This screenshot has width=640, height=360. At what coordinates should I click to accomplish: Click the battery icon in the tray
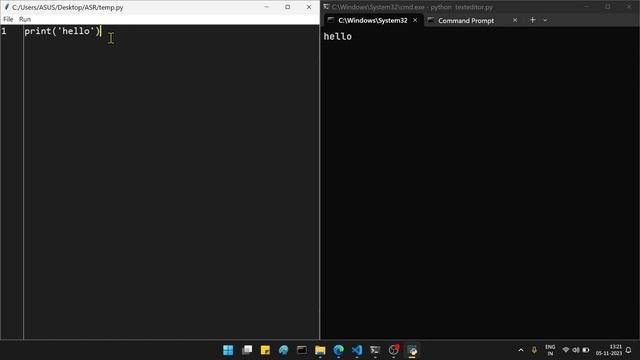pos(586,350)
